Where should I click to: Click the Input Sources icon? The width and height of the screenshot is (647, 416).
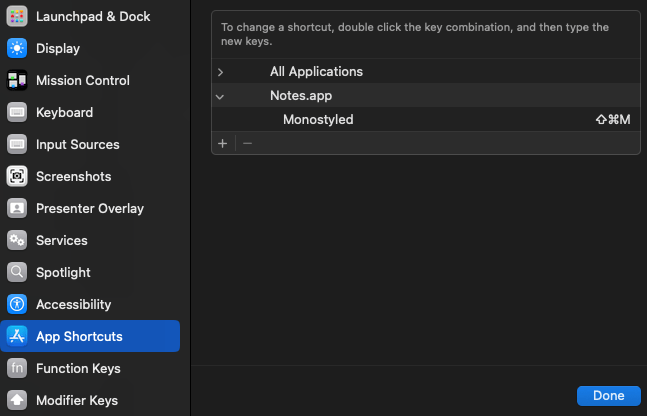click(x=17, y=144)
